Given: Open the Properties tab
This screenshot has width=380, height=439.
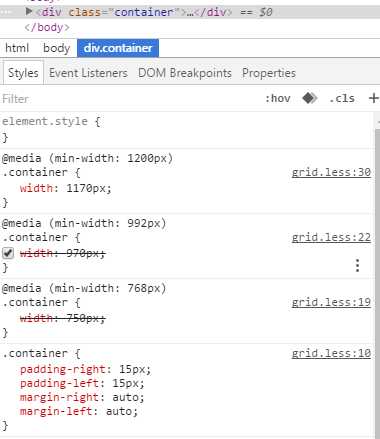Looking at the screenshot, I should 269,73.
